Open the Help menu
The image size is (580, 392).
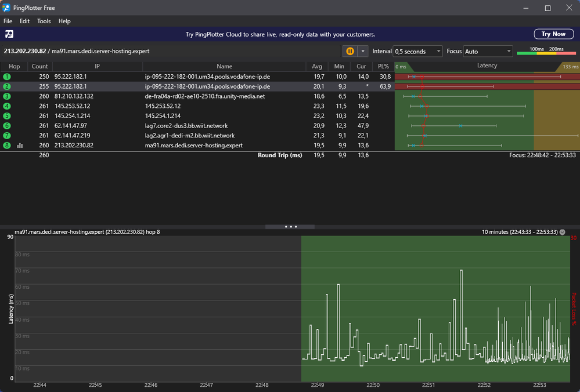click(x=64, y=21)
